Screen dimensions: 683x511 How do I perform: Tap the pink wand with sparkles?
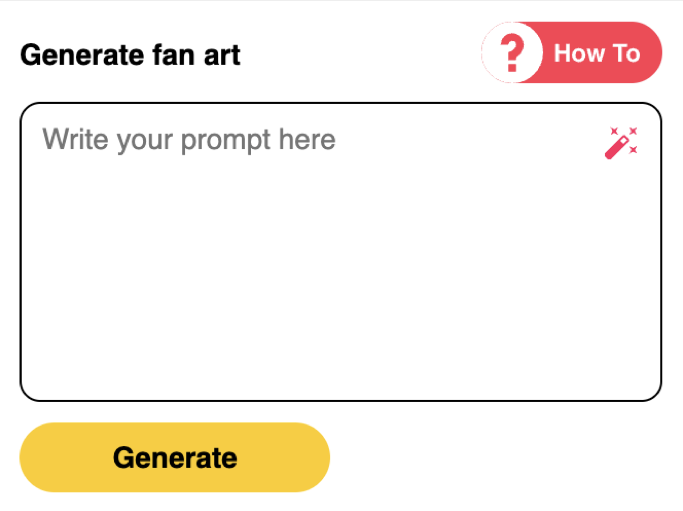click(621, 143)
